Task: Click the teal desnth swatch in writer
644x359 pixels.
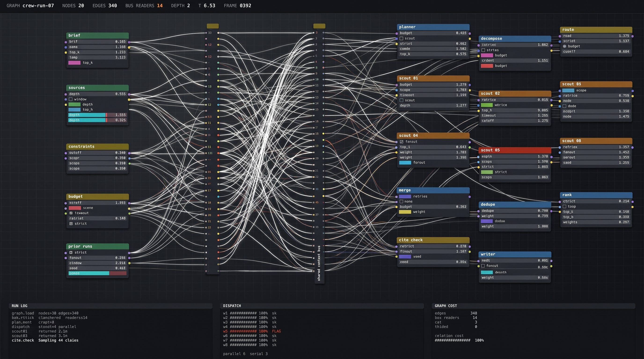Action: coord(487,272)
